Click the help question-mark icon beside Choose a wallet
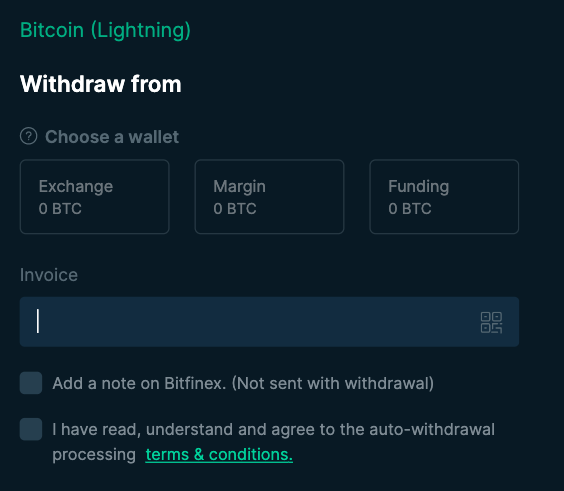Screen dimensions: 564x491 click(x=29, y=136)
